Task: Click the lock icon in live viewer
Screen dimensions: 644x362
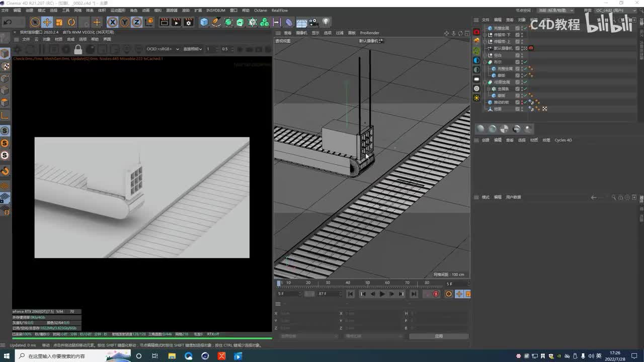Action: pos(78,49)
